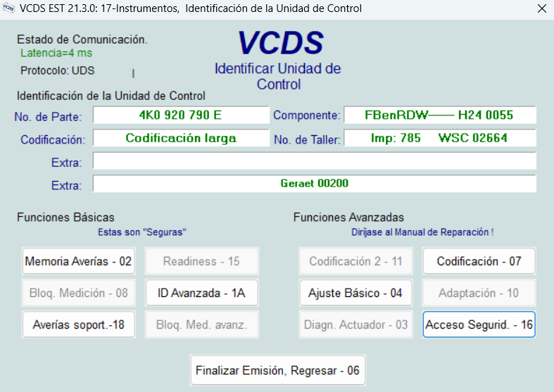Click the No. de Taller: label
Viewport: 554px width, 392px height.
coord(308,140)
